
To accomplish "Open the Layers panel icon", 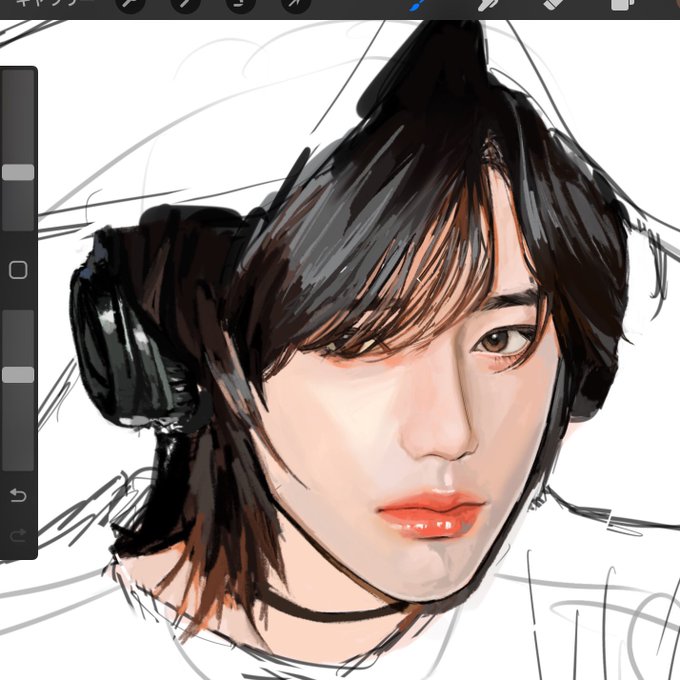I will coord(622,5).
